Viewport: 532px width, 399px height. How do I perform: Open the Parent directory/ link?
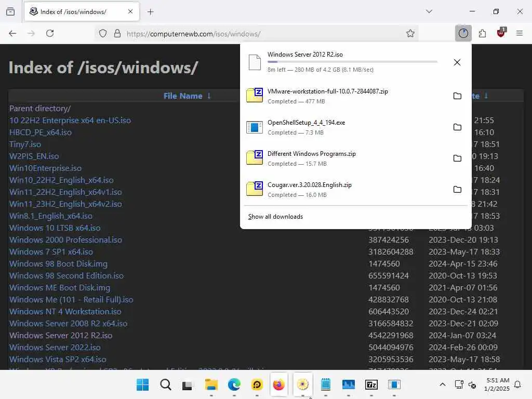point(40,109)
